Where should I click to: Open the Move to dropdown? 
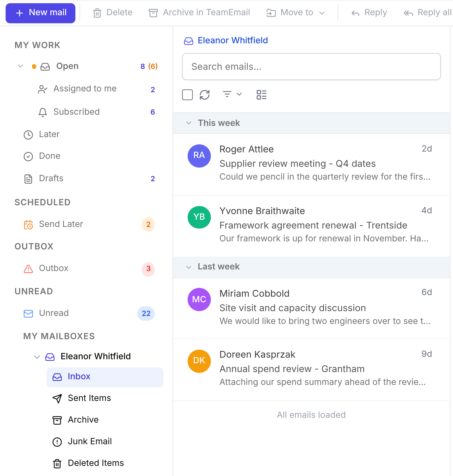click(296, 13)
